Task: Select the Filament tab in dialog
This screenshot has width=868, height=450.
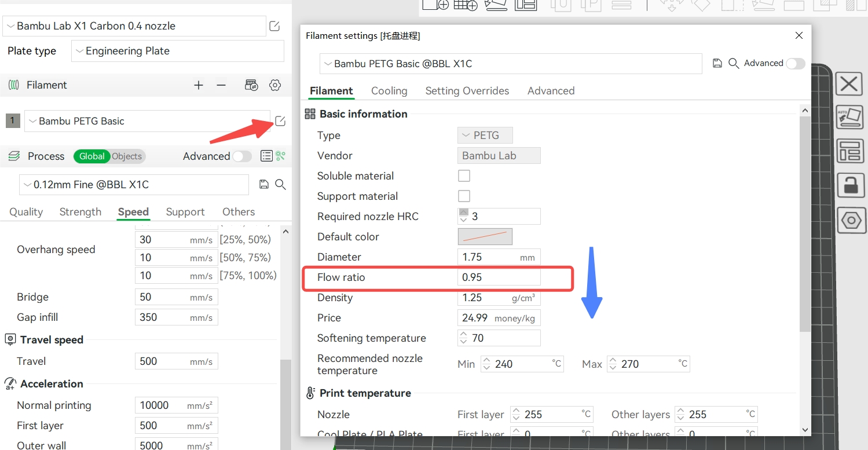Action: click(x=331, y=91)
